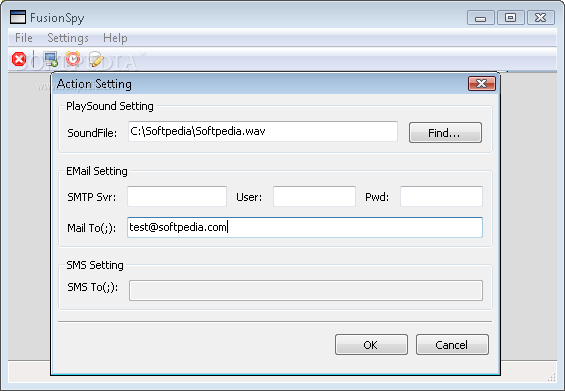The width and height of the screenshot is (565, 391).
Task: Click the 'PlaySound Setting' group label
Action: pos(110,106)
